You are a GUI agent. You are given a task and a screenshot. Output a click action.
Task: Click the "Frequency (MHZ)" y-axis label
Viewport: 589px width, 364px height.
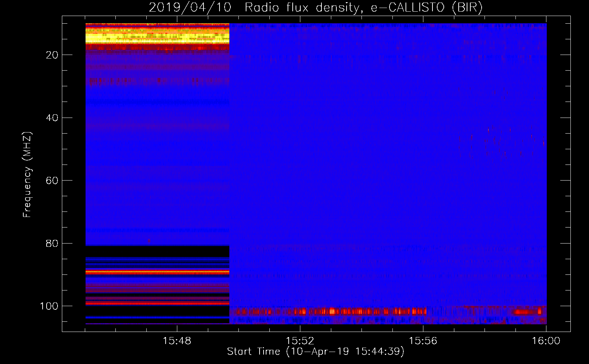(27, 175)
